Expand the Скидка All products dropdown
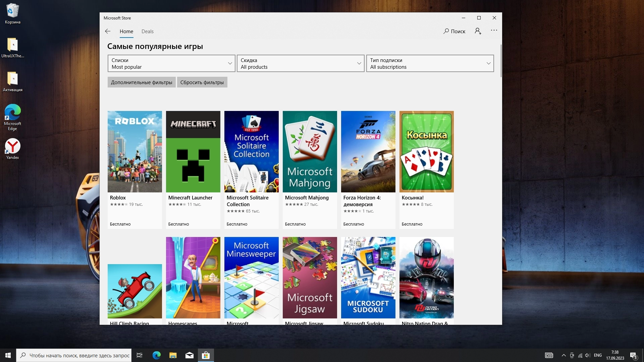 click(301, 63)
